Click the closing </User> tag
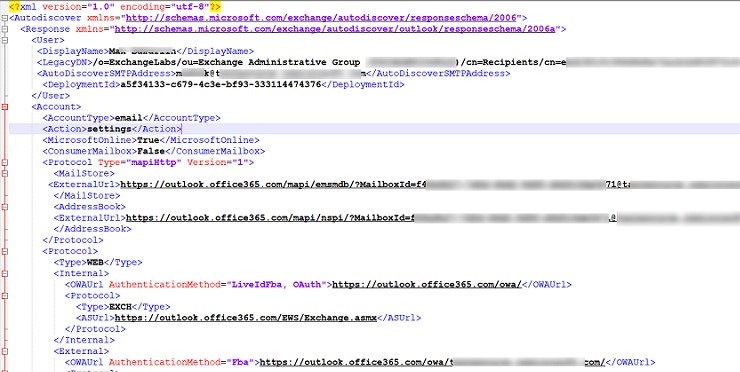 coord(50,96)
